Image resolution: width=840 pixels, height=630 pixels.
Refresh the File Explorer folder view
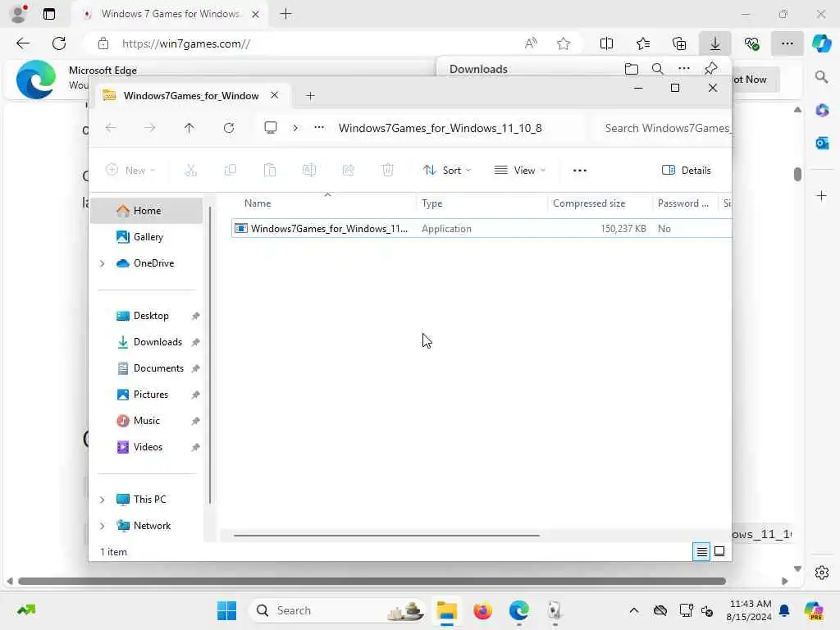229,128
